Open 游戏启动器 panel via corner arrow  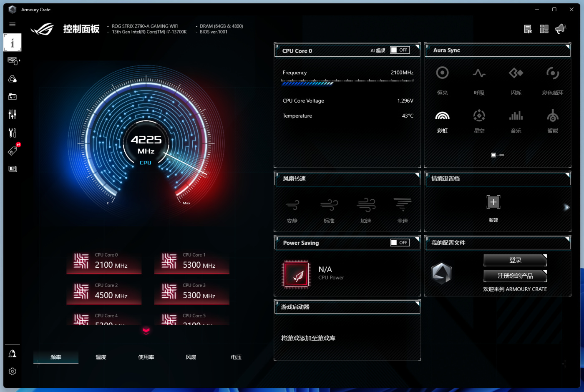pyautogui.click(x=417, y=303)
